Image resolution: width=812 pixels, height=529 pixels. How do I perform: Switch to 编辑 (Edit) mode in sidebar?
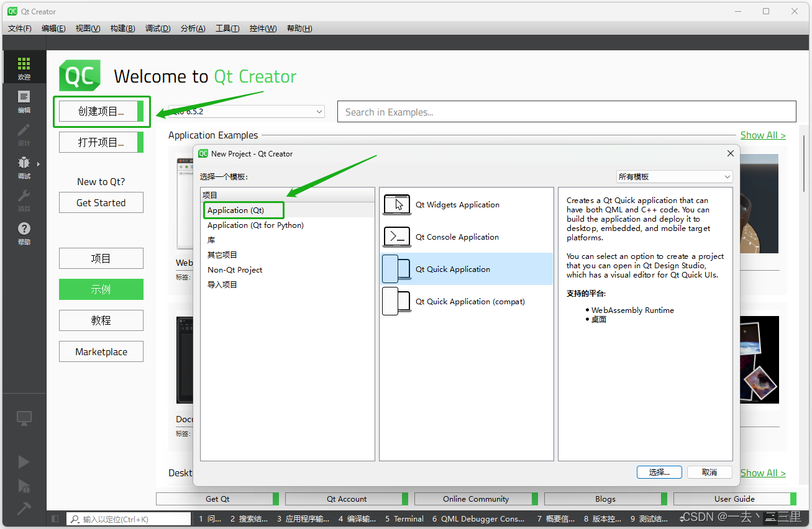pyautogui.click(x=24, y=101)
